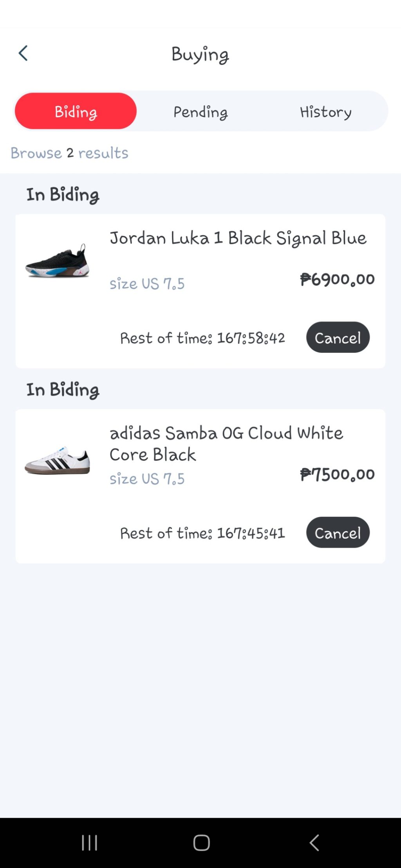Open Jordan Luka 1 Black Signal Blue title

[x=238, y=238]
